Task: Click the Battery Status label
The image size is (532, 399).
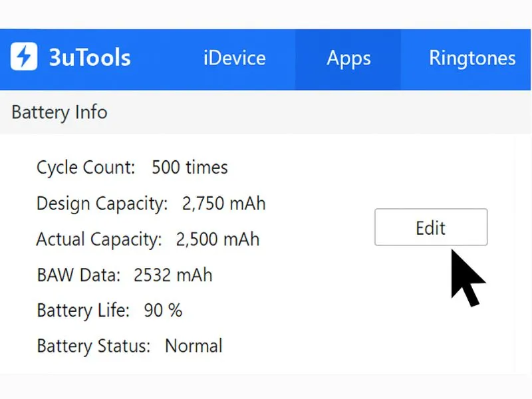Action: (94, 346)
